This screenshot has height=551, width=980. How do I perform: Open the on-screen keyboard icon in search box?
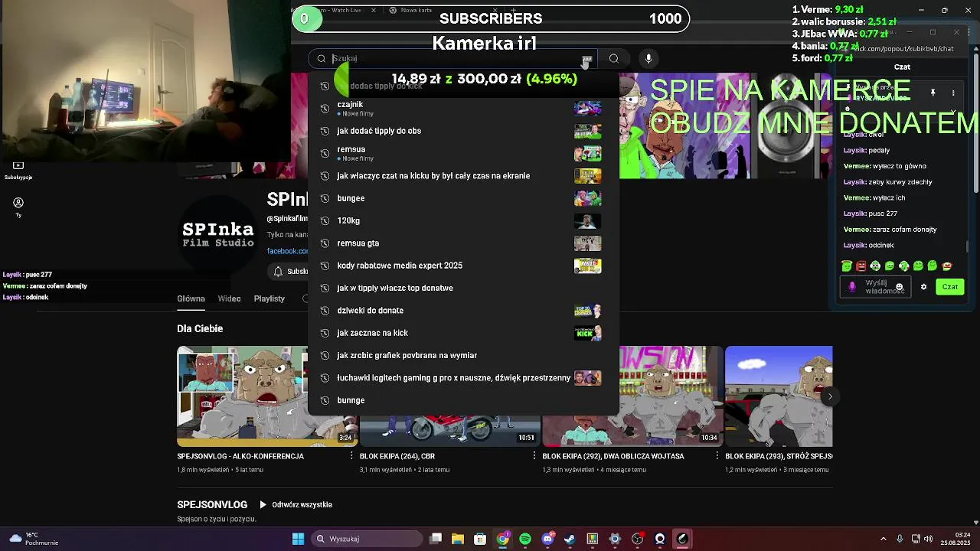[x=586, y=59]
